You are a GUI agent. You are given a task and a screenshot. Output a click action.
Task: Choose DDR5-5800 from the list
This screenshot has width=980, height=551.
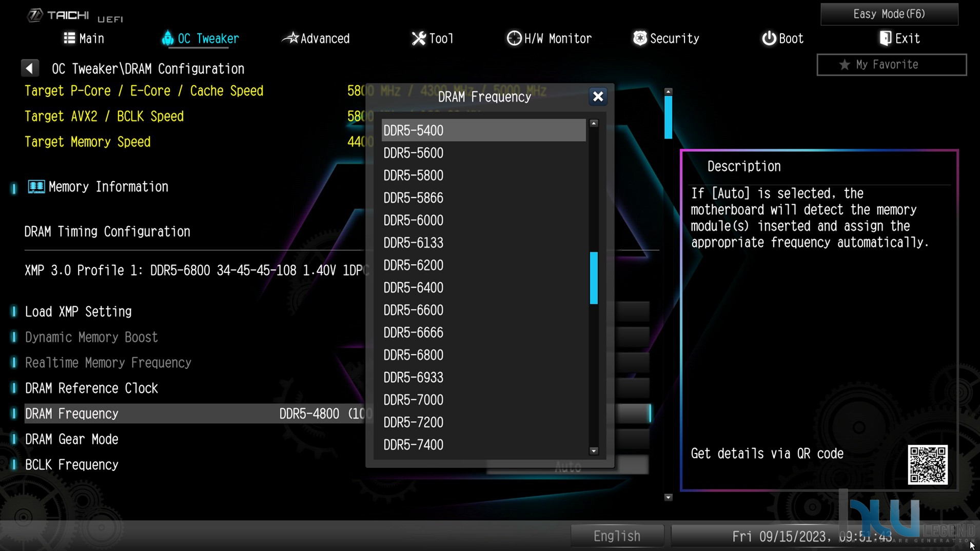tap(483, 175)
